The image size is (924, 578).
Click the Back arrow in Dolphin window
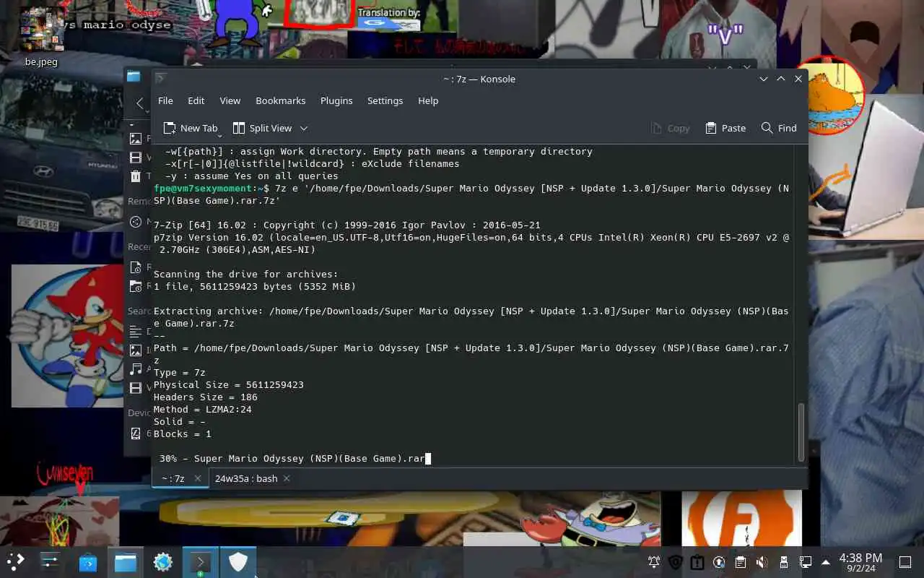tap(140, 103)
